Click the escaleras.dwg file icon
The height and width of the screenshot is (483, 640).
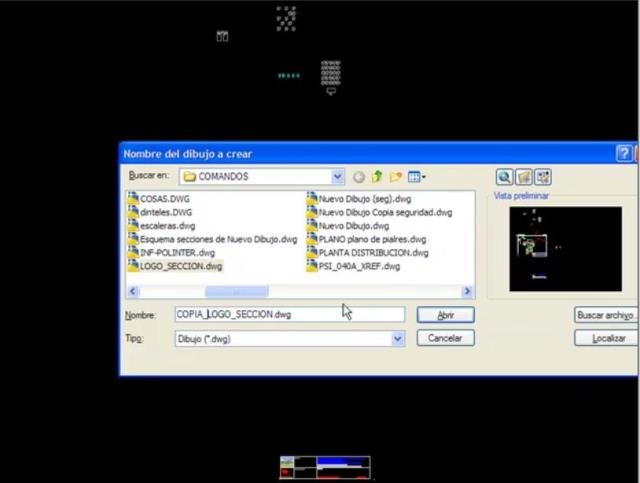(133, 225)
